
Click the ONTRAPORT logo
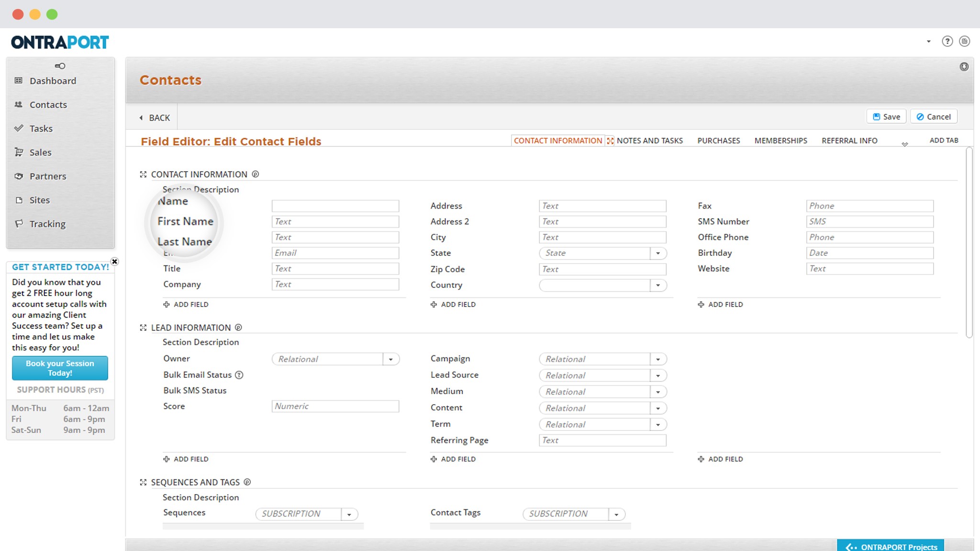[x=60, y=43]
